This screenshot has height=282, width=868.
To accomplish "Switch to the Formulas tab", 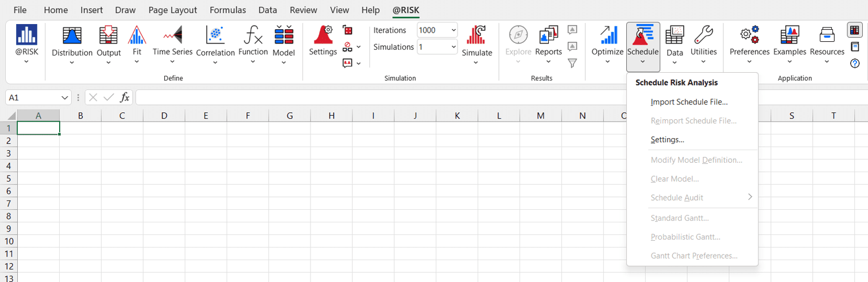I will [227, 10].
